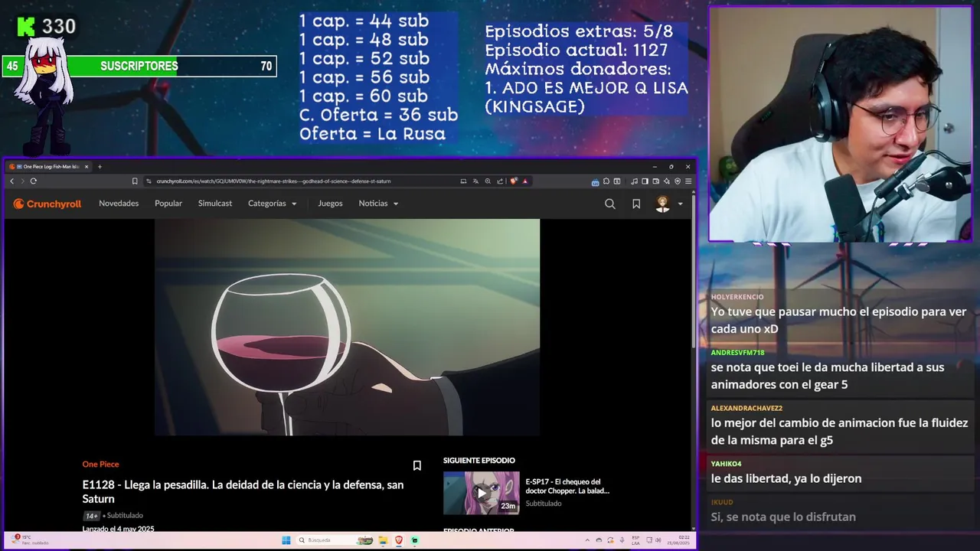Click the zoom magnifier icon in address bar

click(x=488, y=181)
